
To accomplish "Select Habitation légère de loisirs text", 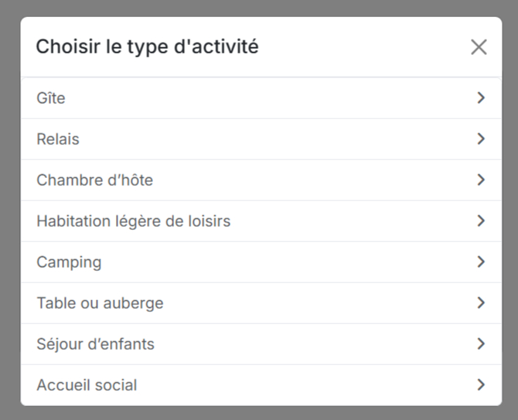I will 133,221.
